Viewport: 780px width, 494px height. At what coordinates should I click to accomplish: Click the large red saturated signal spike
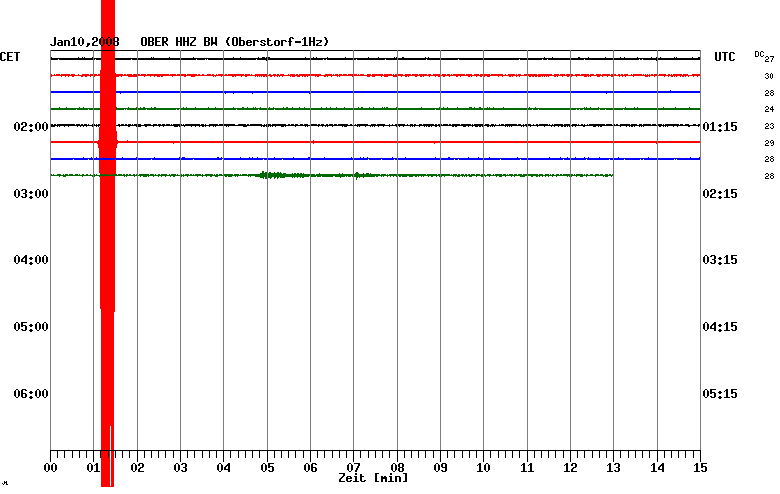107,243
